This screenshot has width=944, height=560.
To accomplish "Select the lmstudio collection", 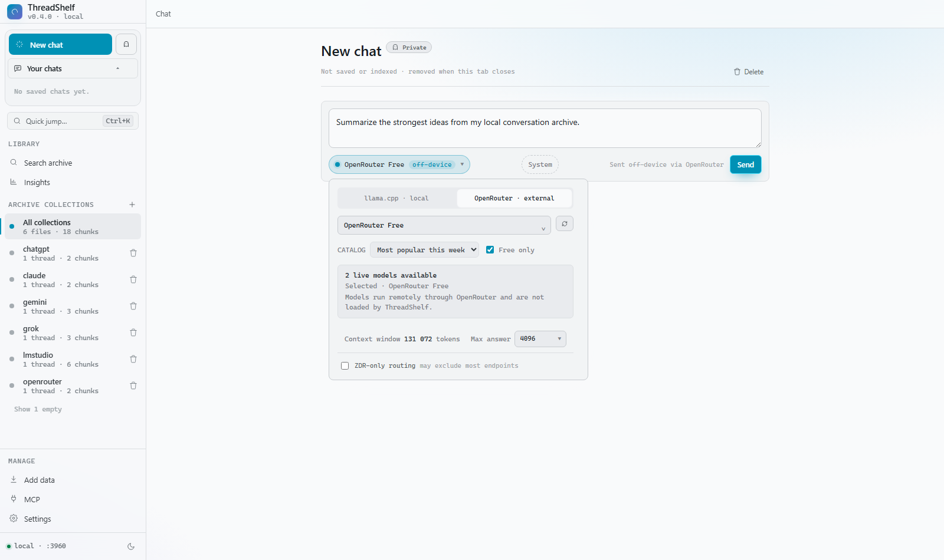I will (65, 359).
